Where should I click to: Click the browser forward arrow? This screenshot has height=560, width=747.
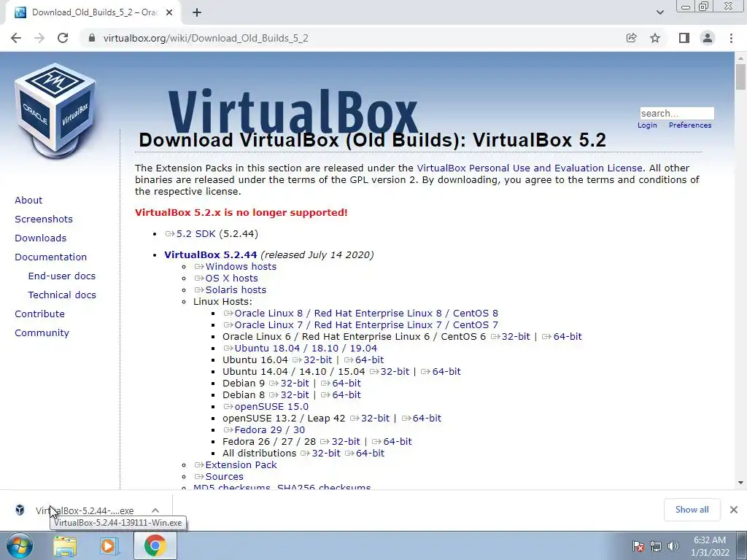[x=39, y=38]
